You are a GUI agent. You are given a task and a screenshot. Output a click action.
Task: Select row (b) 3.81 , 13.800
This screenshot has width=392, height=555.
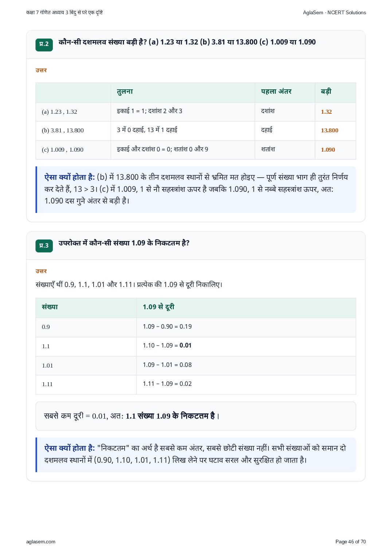196,131
